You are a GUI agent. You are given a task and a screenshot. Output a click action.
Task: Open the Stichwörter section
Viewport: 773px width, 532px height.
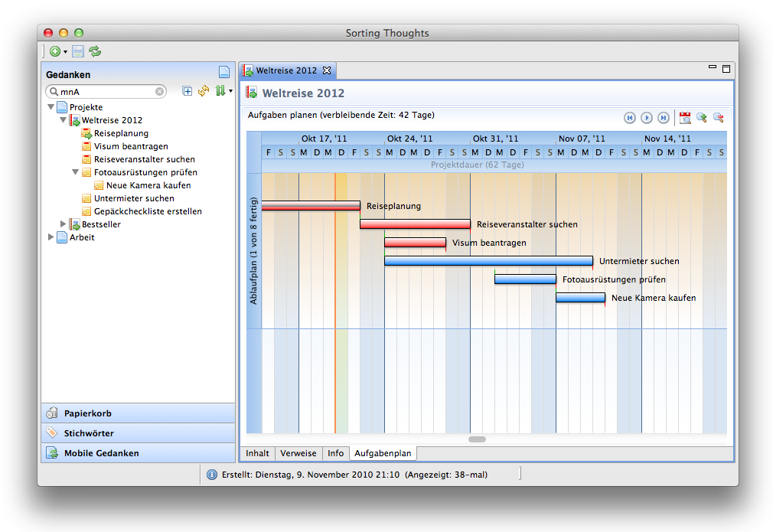pyautogui.click(x=89, y=433)
